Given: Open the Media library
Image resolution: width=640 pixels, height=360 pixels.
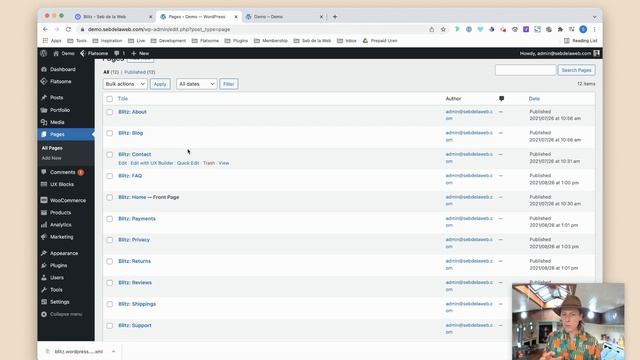Looking at the screenshot, I should [57, 122].
